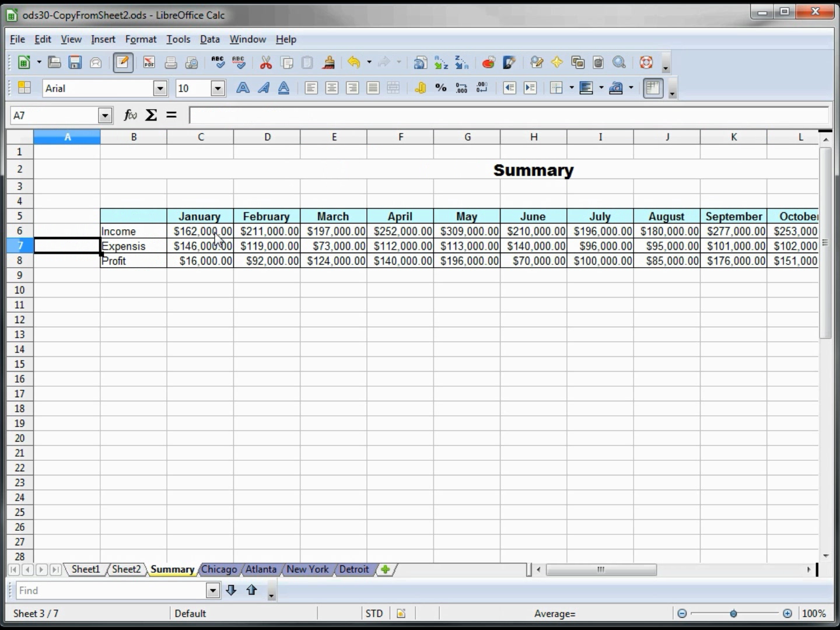Click the zoom slider handle

tap(733, 613)
